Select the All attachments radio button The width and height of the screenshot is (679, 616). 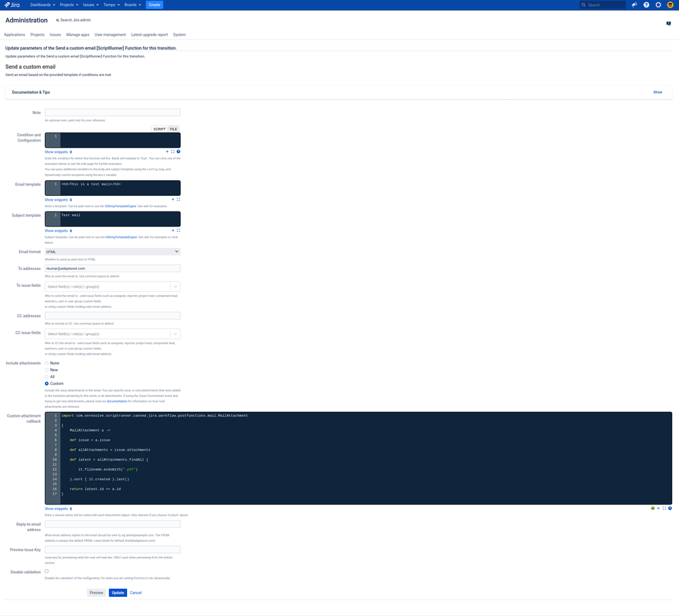(46, 376)
